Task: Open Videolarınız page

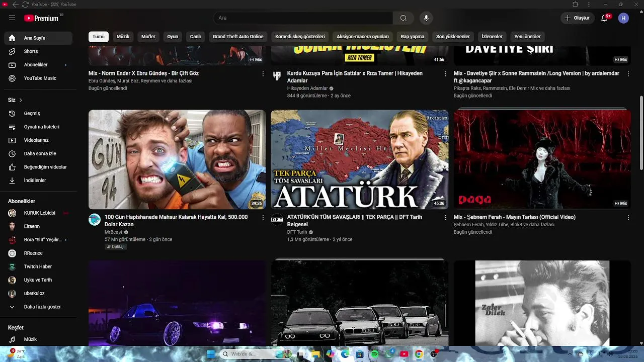Action: (38, 140)
